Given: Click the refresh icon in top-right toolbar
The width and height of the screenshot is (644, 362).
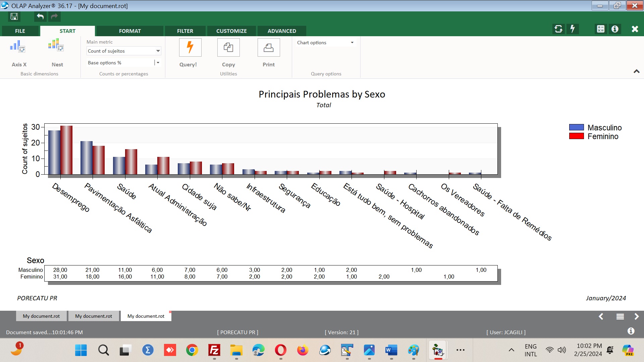Looking at the screenshot, I should click(x=558, y=29).
